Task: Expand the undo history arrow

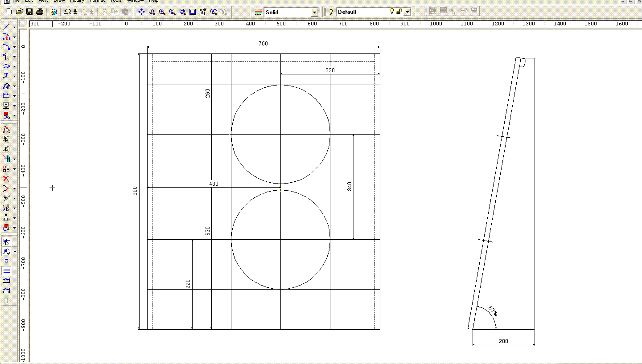Action: click(75, 12)
